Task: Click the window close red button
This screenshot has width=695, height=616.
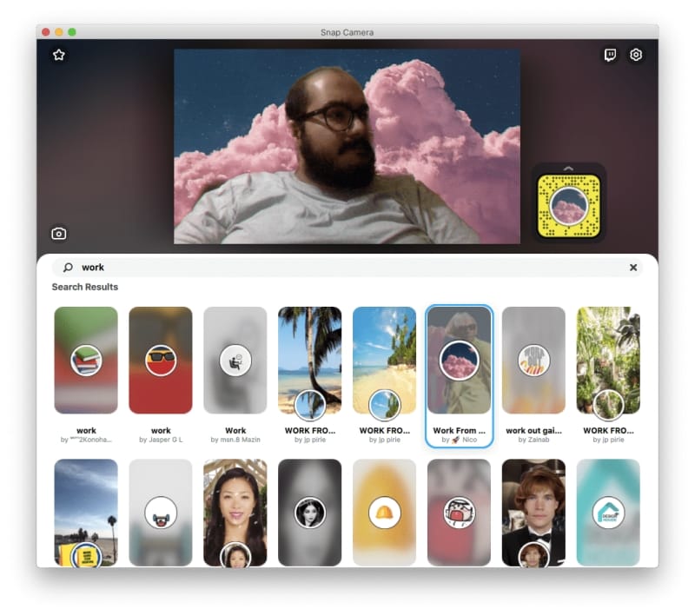Action: click(x=46, y=32)
